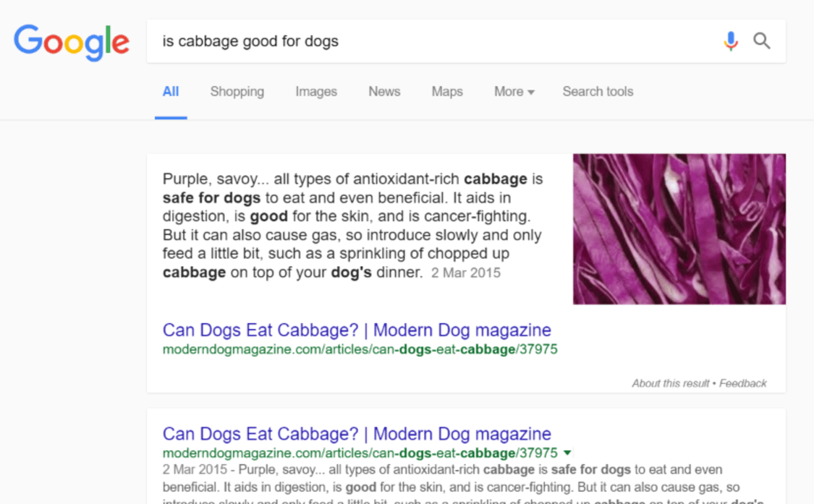Click the purple cabbage image thumbnail

pos(679,228)
